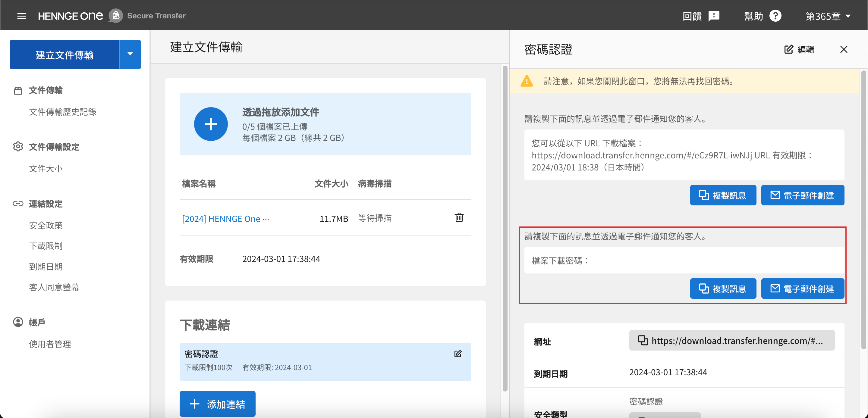The height and width of the screenshot is (418, 868).
Task: Click 編輯 in the 密碼認證 panel
Action: 799,49
